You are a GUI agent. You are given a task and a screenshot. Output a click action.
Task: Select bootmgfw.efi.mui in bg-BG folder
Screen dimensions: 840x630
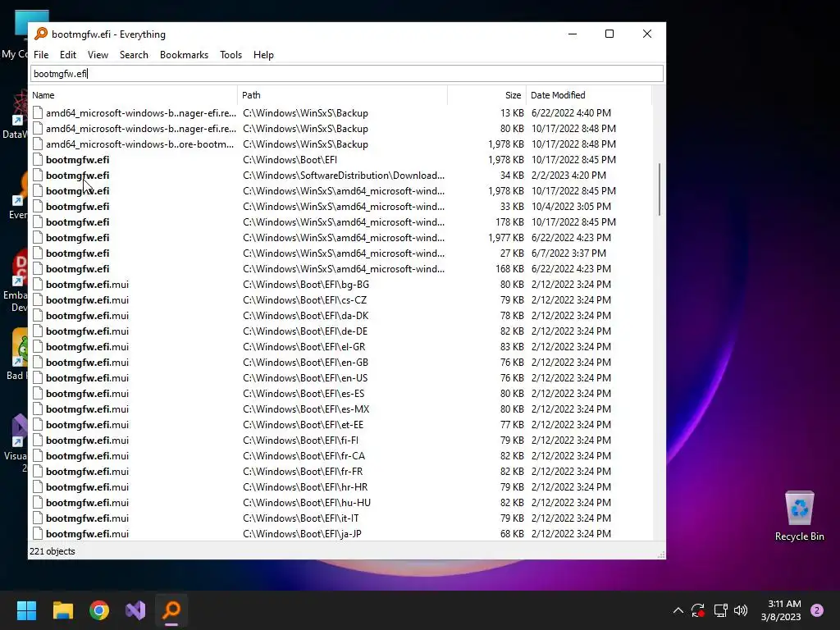(x=87, y=285)
